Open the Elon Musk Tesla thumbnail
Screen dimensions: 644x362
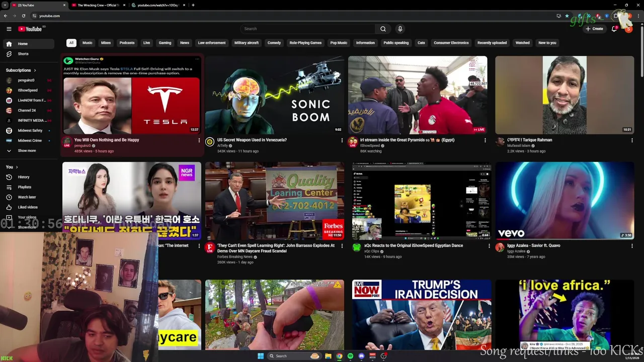(x=132, y=95)
